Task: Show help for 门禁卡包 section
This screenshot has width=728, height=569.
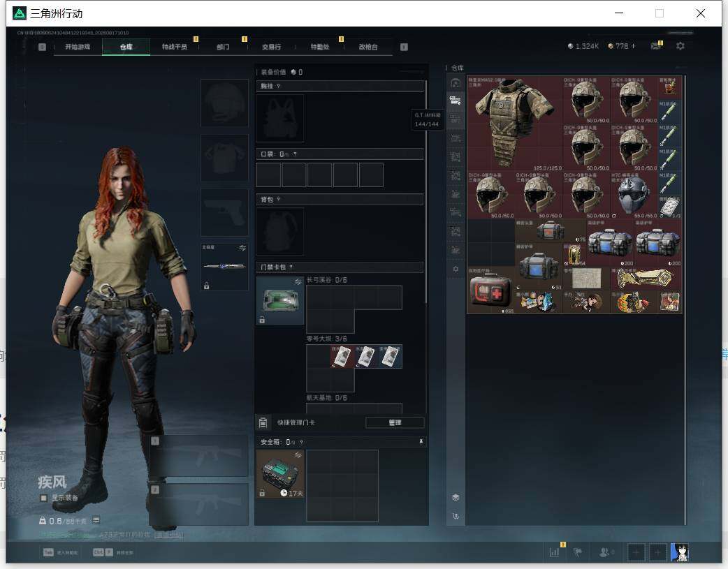Action: (x=291, y=267)
